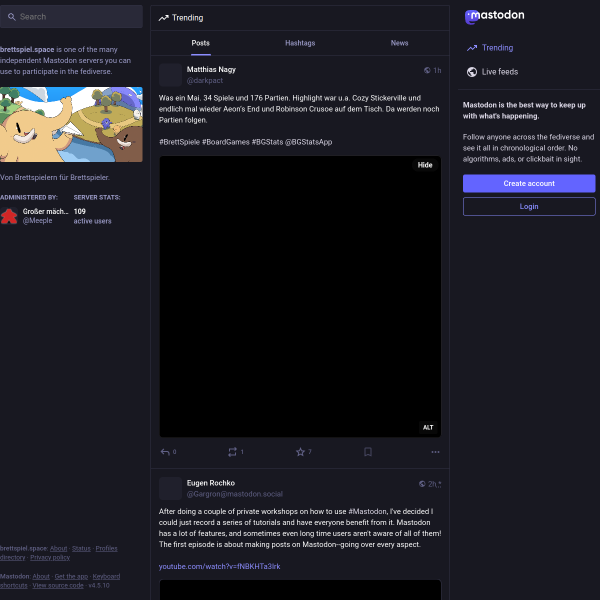Open the View source code link
This screenshot has height=600, width=600.
point(58,586)
